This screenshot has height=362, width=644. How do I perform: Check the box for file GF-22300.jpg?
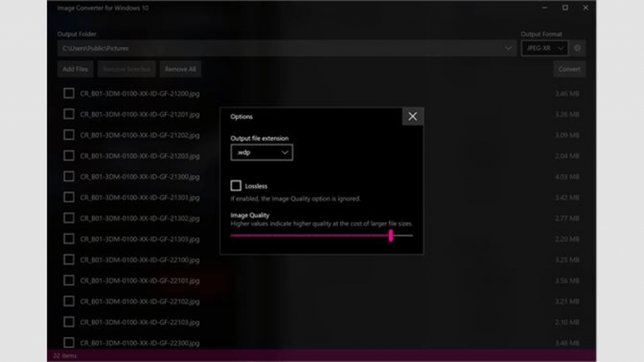69,343
